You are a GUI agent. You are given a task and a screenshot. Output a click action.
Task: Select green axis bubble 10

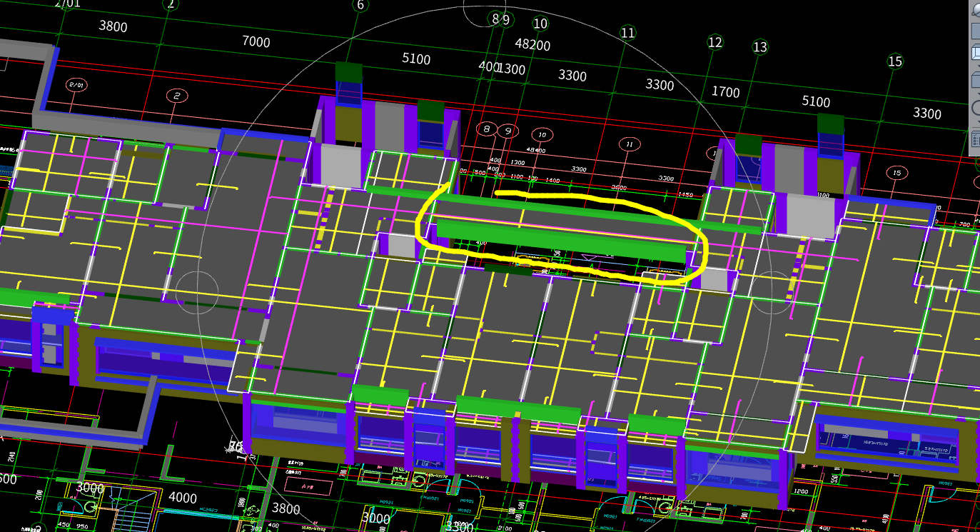click(x=540, y=24)
